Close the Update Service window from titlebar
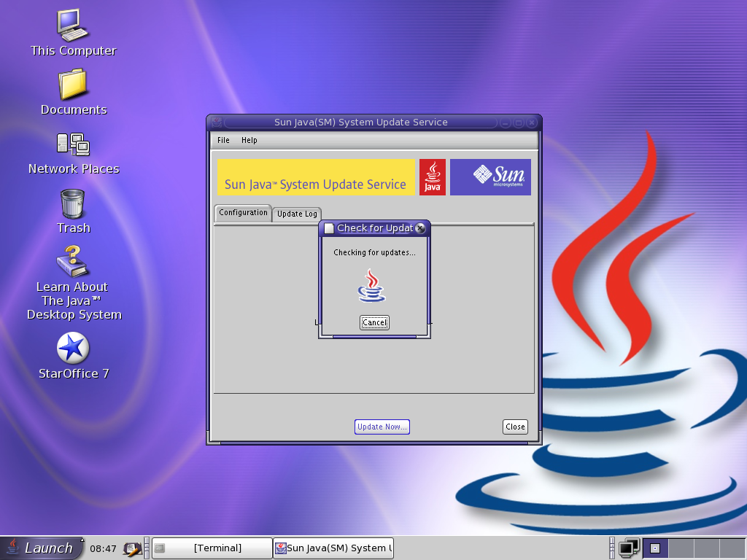 [x=532, y=122]
